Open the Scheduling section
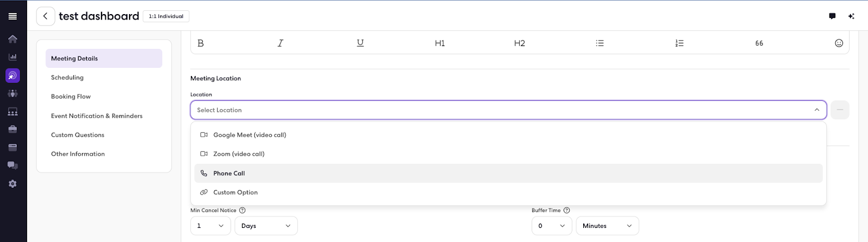The width and height of the screenshot is (868, 242). [x=67, y=78]
